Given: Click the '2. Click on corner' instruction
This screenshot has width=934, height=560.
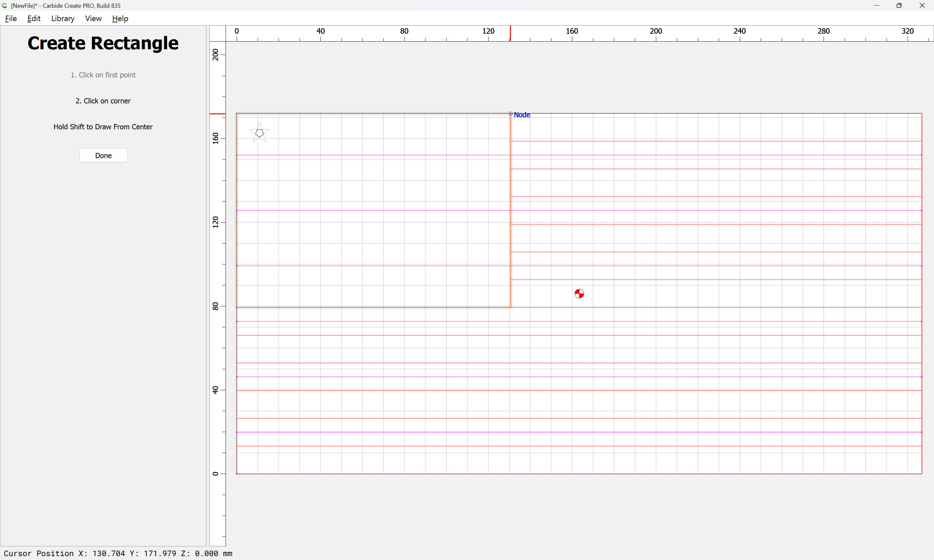Looking at the screenshot, I should (x=103, y=101).
